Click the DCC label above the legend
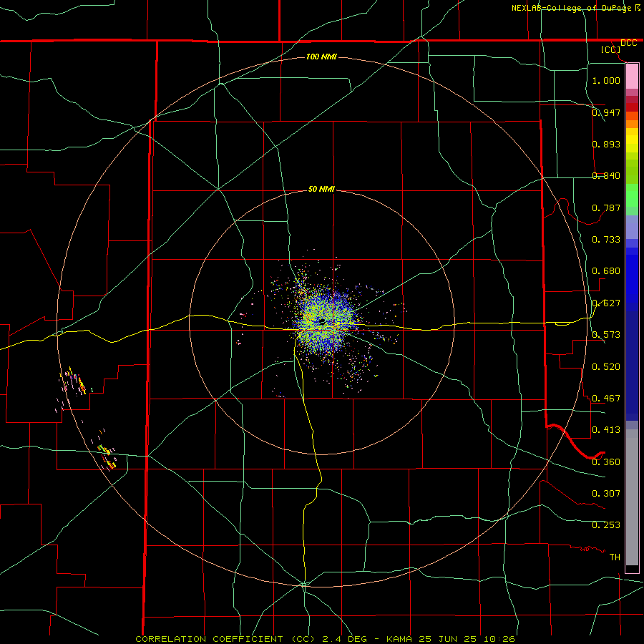This screenshot has height=644, width=644. coord(628,43)
